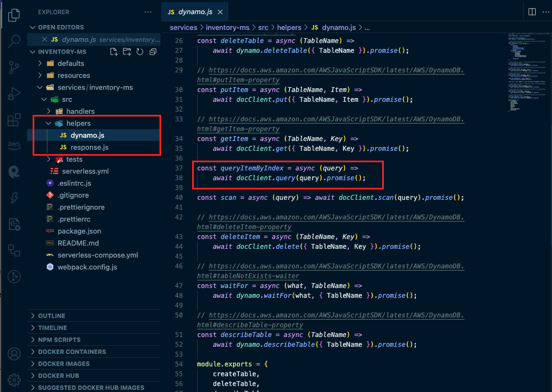Open the Manage settings gear icon
The height and width of the screenshot is (392, 552).
[14, 380]
